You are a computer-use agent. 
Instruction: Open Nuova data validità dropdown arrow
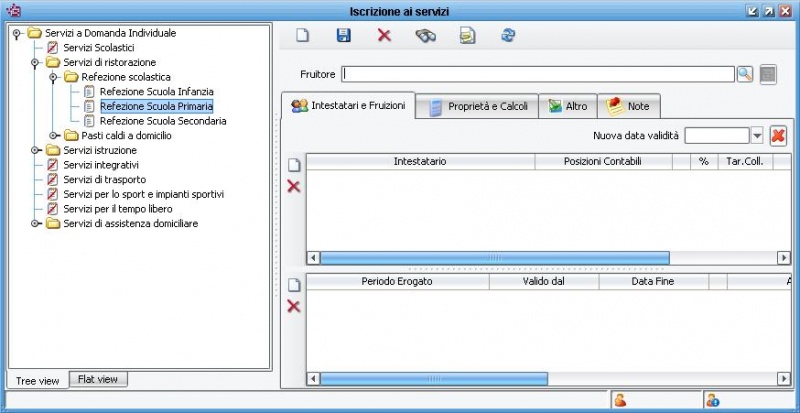pyautogui.click(x=757, y=136)
